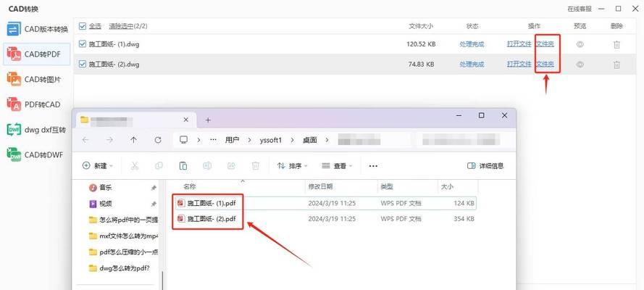The image size is (644, 290).
Task: Open folder dwg怎么转为pdf? in sidebar
Action: [x=119, y=268]
